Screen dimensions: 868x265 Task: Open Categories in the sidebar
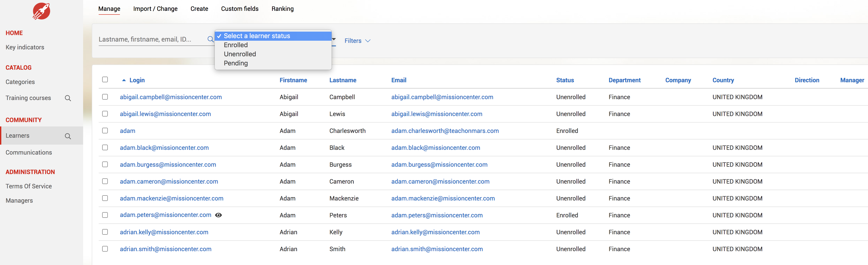(20, 82)
